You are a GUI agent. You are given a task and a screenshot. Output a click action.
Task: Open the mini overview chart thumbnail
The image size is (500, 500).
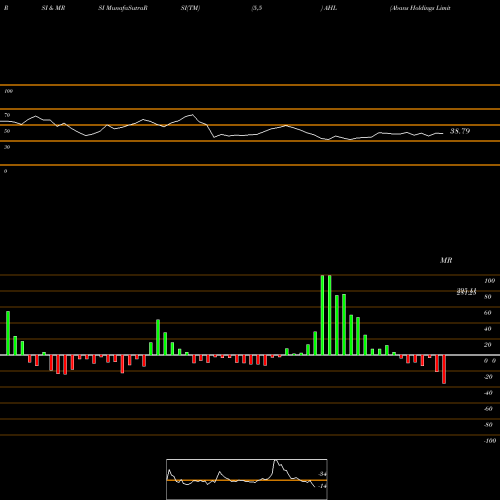247,479
